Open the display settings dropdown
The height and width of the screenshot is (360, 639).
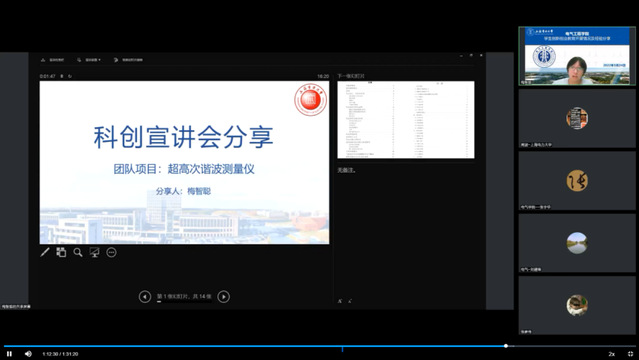89,60
